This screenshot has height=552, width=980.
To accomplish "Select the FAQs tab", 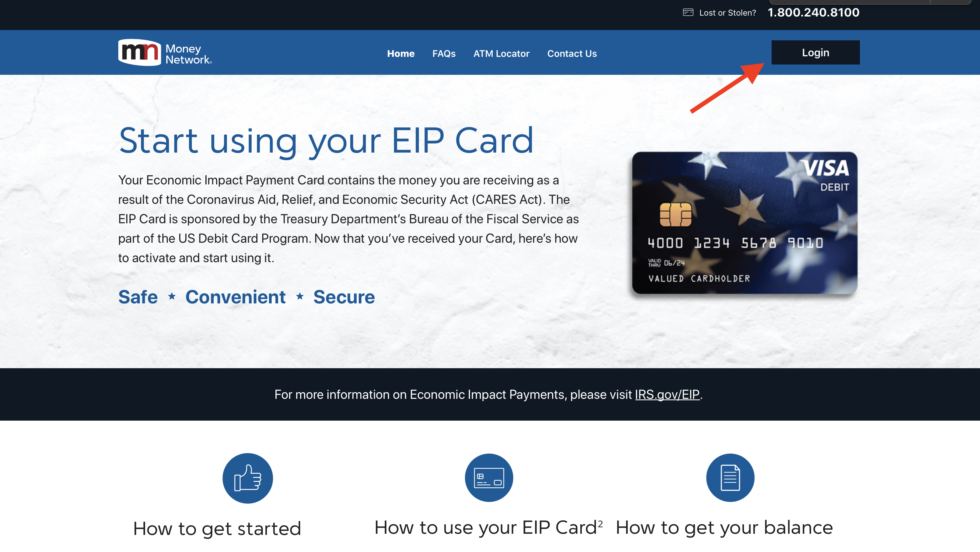I will (x=444, y=53).
